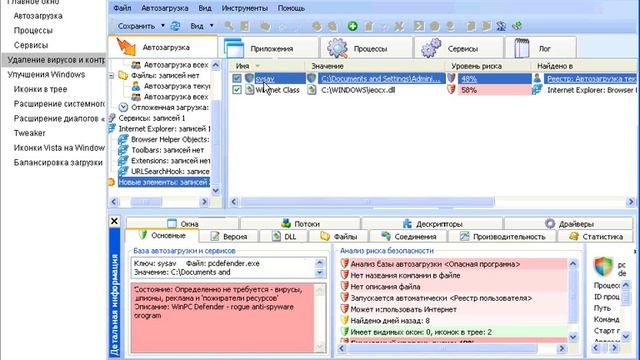The width and height of the screenshot is (640, 360).
Task: Open the Сохранить dropdown arrow
Action: 163,26
